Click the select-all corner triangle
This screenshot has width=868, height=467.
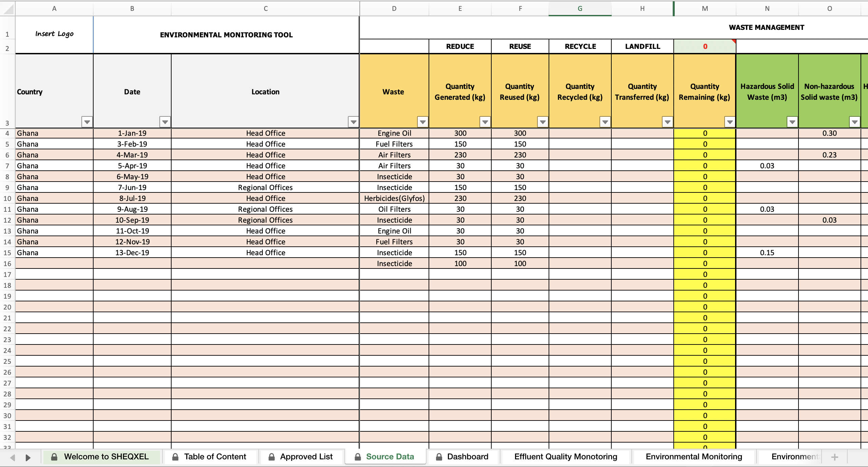click(x=8, y=9)
